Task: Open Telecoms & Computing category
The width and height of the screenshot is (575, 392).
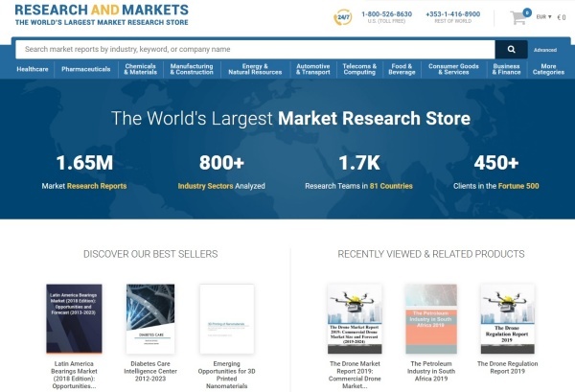Action: pyautogui.click(x=359, y=69)
